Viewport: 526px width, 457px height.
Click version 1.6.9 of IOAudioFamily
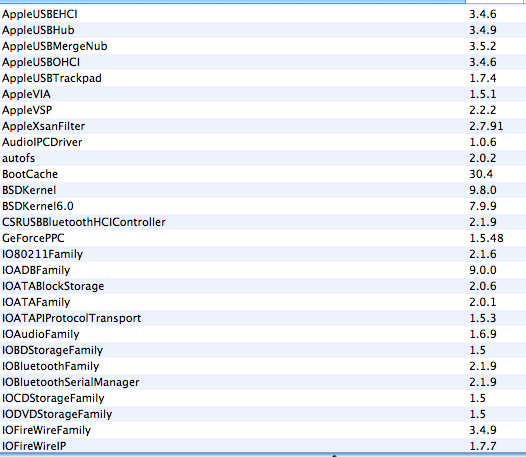tap(483, 334)
